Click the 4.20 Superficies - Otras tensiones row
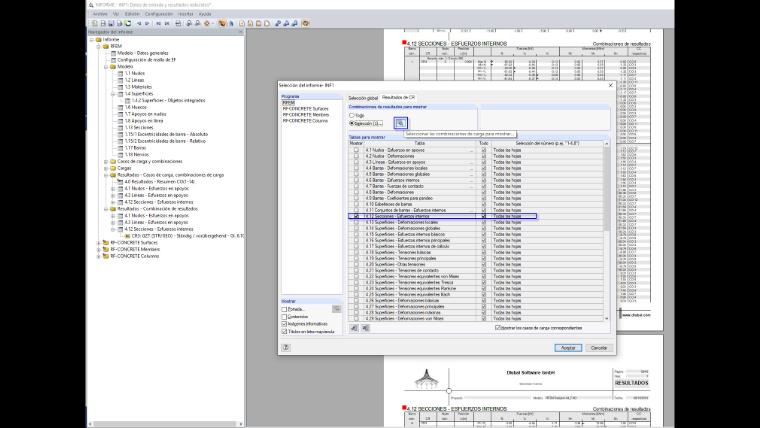This screenshot has width=760, height=428. 476,264
